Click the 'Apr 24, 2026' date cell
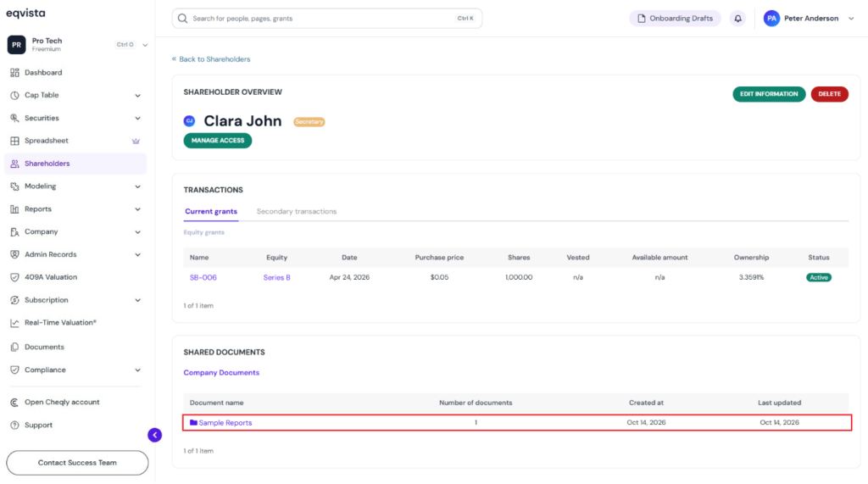Viewport: 868px width, 484px height. tap(349, 277)
